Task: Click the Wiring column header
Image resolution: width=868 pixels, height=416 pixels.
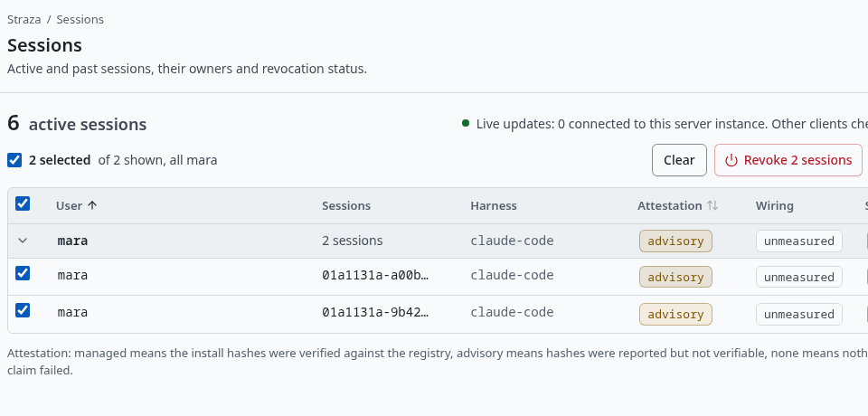Action: (775, 205)
